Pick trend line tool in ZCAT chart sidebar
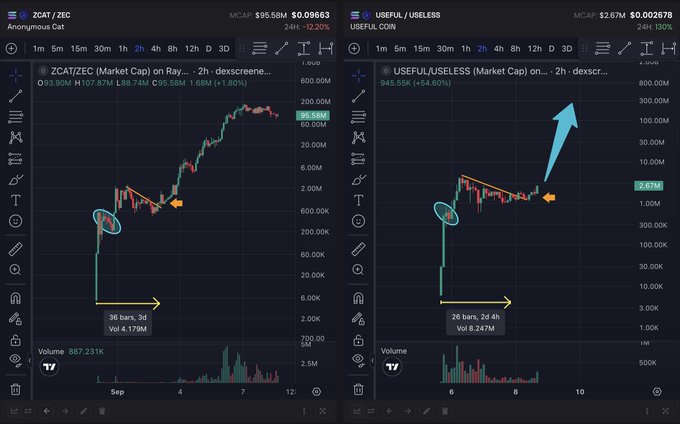The height and width of the screenshot is (424, 680). [16, 96]
